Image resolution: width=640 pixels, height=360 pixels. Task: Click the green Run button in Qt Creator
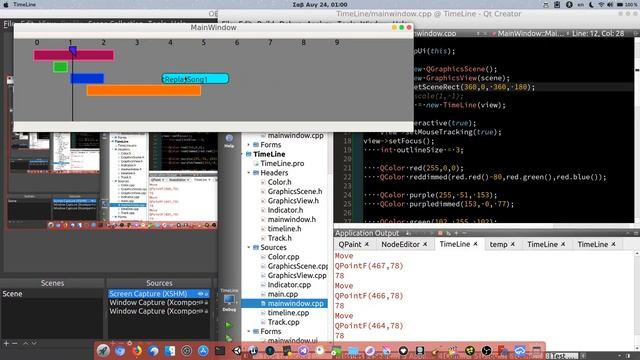tap(229, 325)
